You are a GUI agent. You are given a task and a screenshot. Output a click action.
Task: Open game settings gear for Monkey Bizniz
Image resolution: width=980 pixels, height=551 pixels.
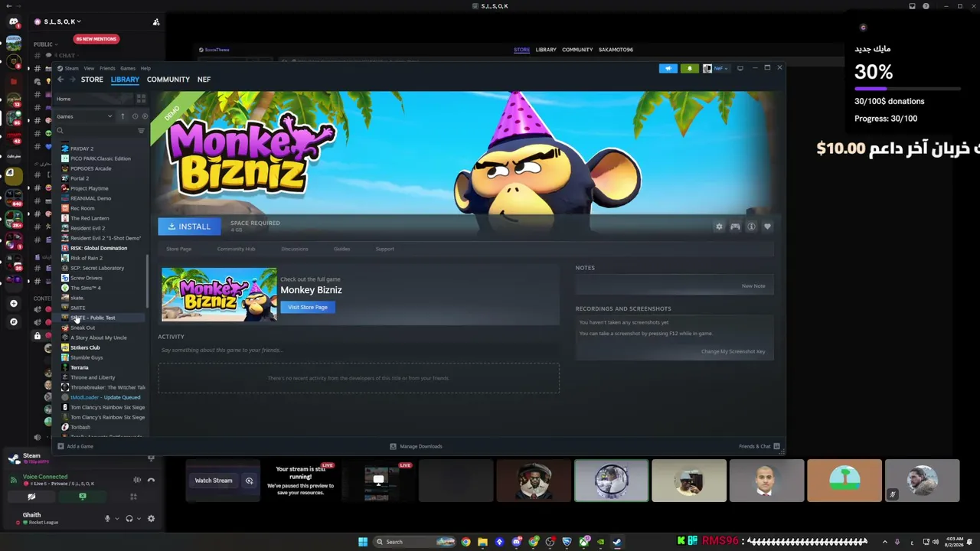click(719, 227)
